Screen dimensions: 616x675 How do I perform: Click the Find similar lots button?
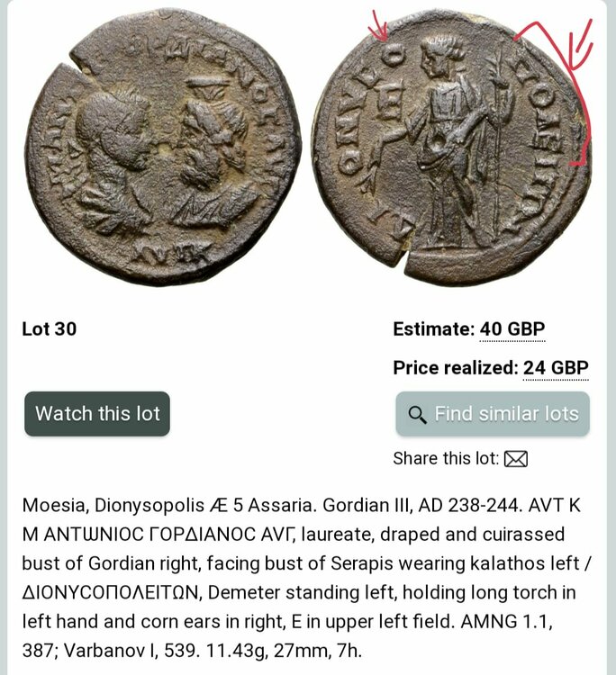click(x=493, y=414)
